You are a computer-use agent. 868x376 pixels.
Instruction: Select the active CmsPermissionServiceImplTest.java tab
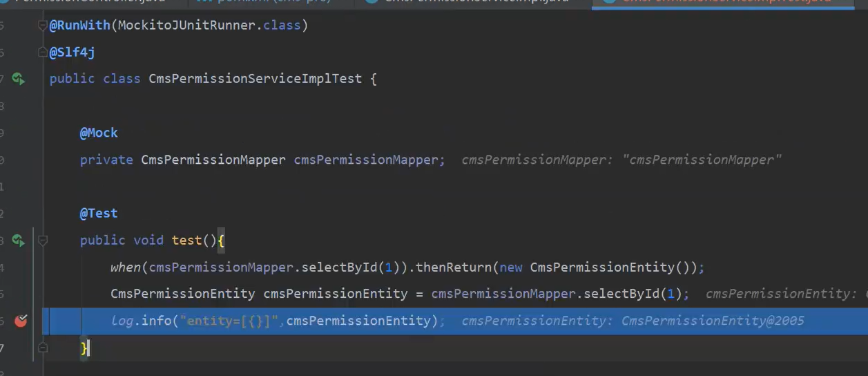point(725,2)
